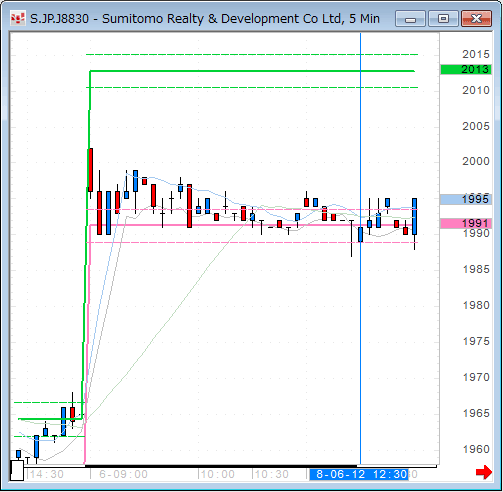
Task: Click the 1985 price axis label
Action: click(x=476, y=269)
